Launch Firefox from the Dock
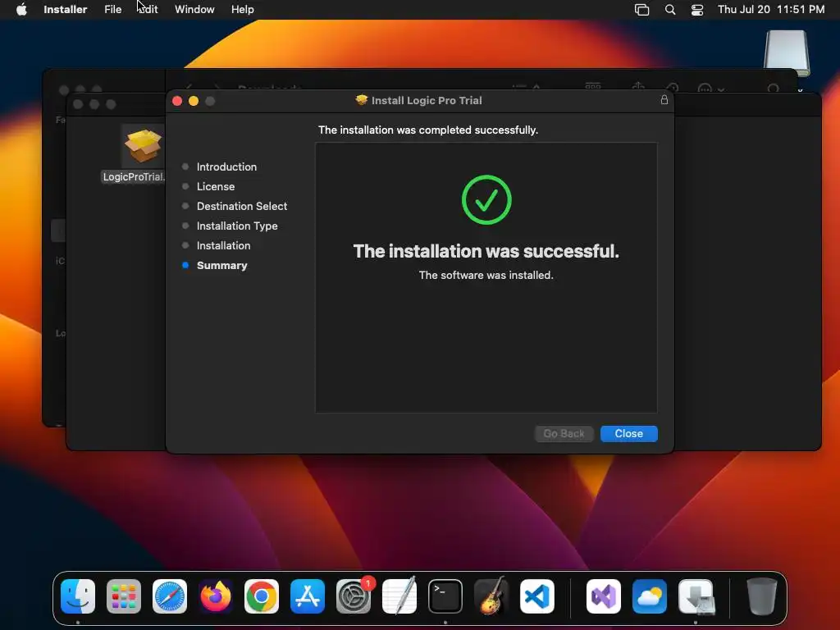The width and height of the screenshot is (840, 630). click(216, 596)
